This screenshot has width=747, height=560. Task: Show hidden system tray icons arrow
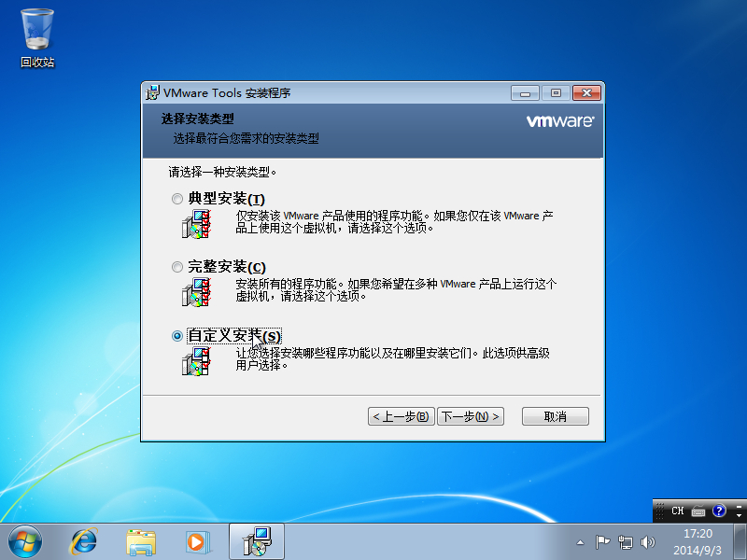pos(580,542)
